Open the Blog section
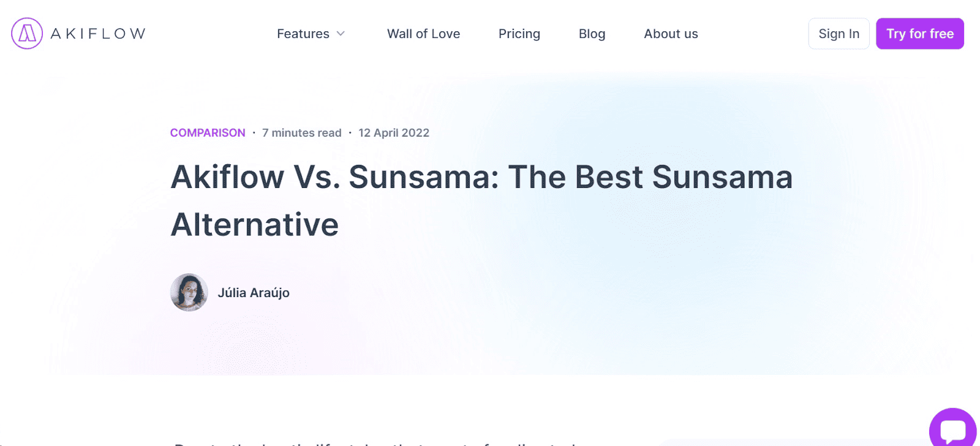 pyautogui.click(x=591, y=34)
